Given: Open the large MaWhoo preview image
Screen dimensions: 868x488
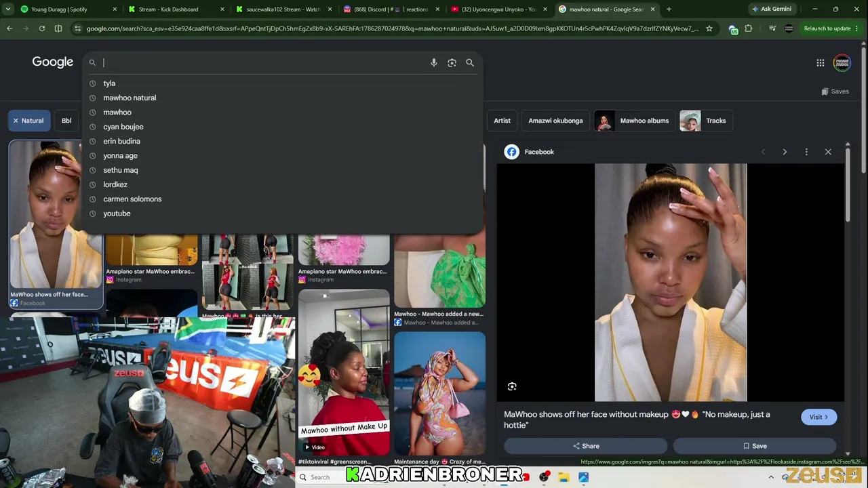Looking at the screenshot, I should coord(671,283).
